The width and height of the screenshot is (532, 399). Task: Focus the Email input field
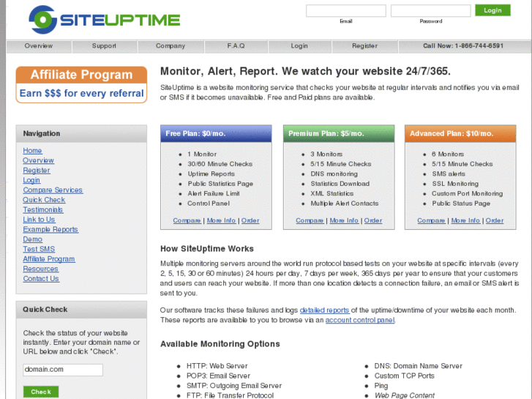(345, 10)
